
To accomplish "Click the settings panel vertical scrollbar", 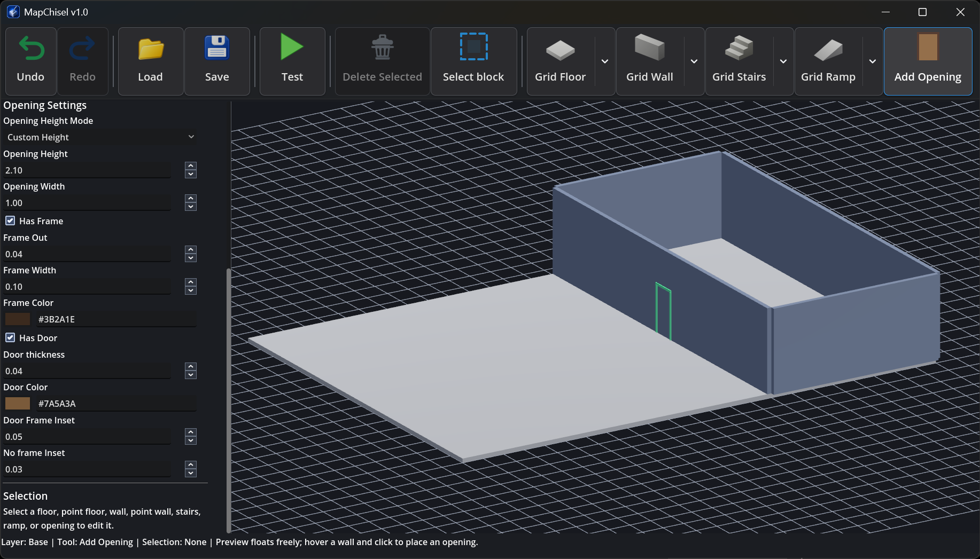I will (229, 400).
